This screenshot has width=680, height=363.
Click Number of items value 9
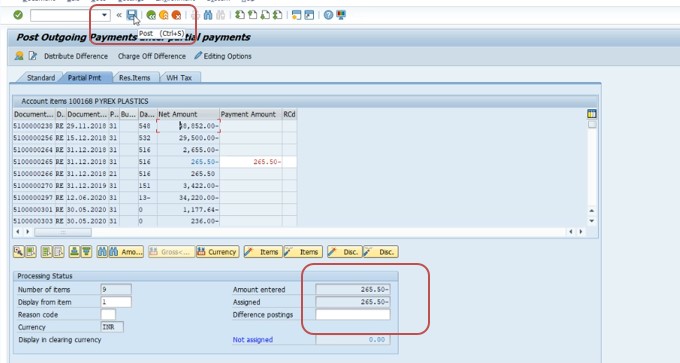116,289
